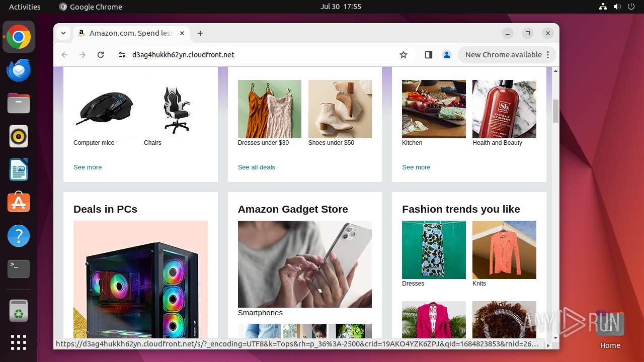
Task: Open Google Chrome app menu in top bar
Action: point(91,7)
